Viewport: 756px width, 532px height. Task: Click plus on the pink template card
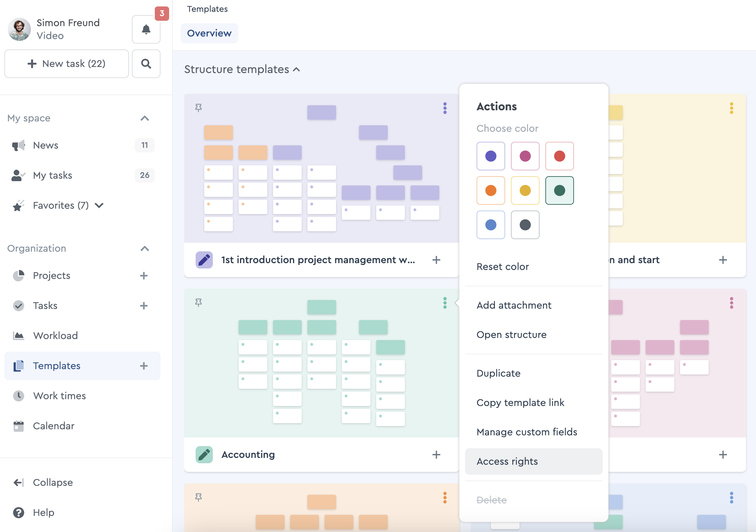point(723,455)
